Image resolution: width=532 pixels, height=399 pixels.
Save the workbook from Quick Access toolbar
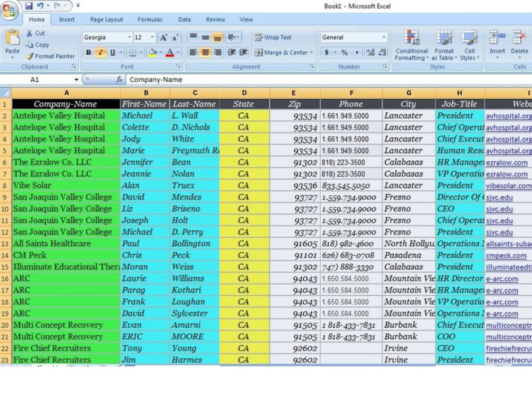click(29, 5)
